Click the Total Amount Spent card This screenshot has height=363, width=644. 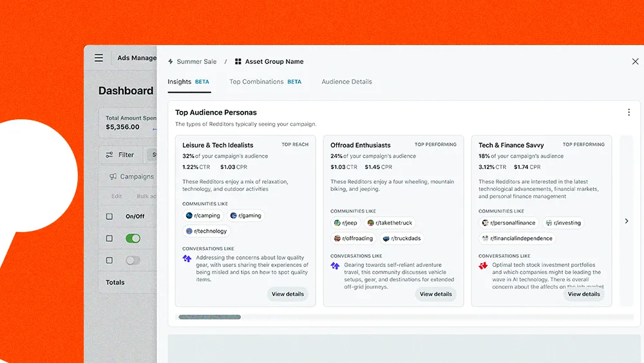click(128, 123)
